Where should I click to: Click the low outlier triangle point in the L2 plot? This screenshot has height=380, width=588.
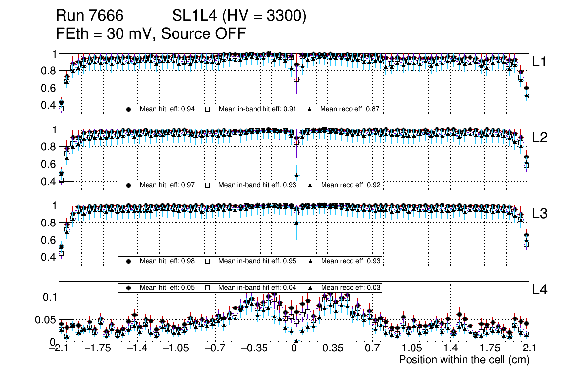coord(296,175)
